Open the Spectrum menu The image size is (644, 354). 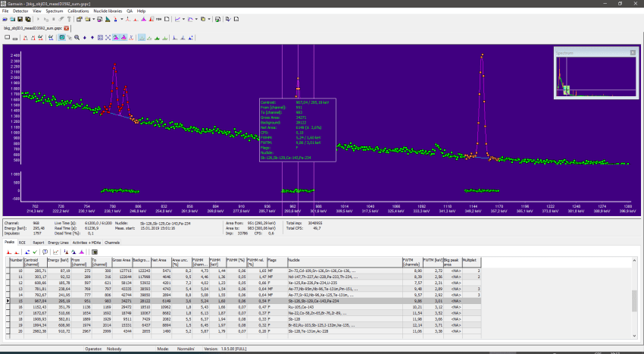(x=53, y=11)
